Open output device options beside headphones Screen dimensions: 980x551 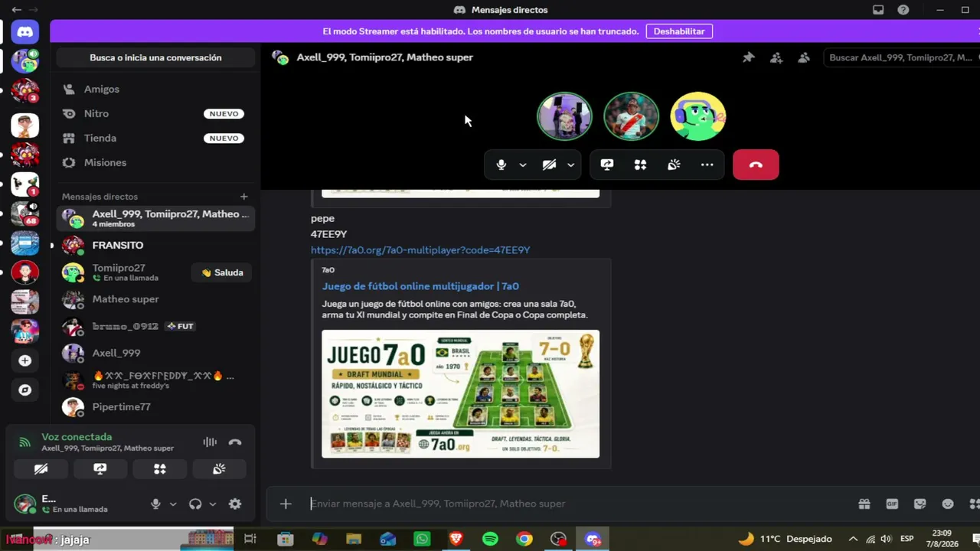pos(213,504)
